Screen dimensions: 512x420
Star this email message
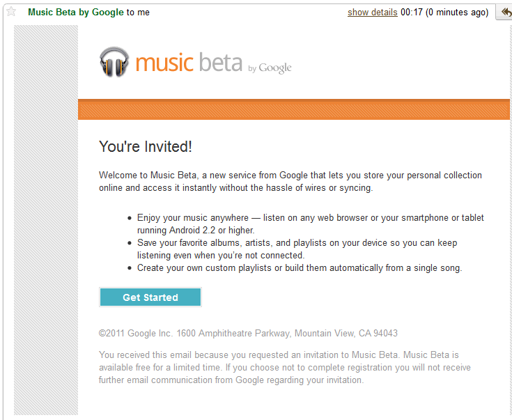click(10, 12)
